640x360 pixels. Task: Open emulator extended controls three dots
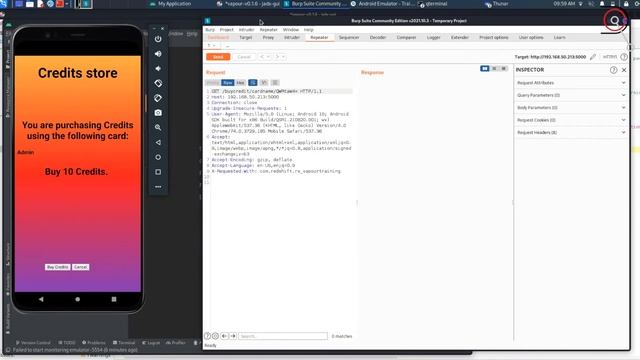click(158, 187)
